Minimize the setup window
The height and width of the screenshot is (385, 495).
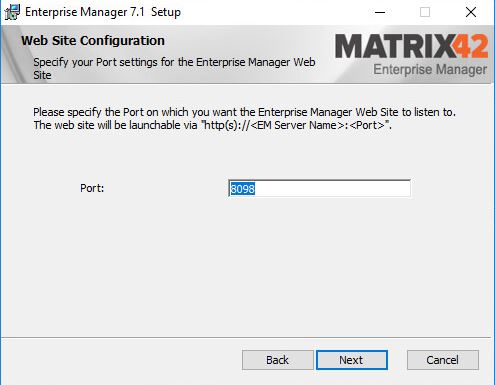point(380,12)
